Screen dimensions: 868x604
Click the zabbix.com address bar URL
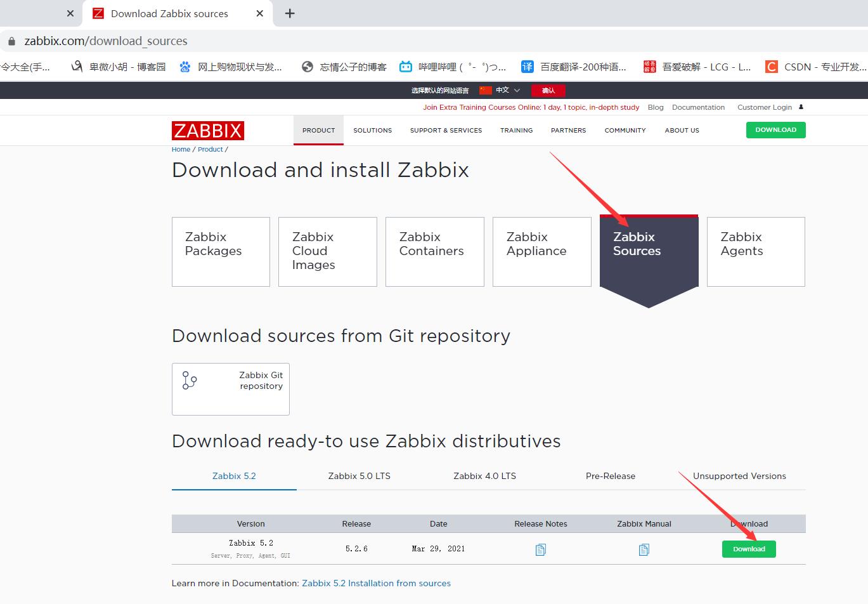106,41
